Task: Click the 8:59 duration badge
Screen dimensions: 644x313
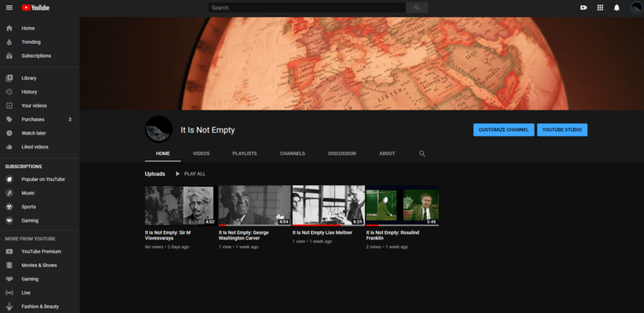Action: (358, 221)
